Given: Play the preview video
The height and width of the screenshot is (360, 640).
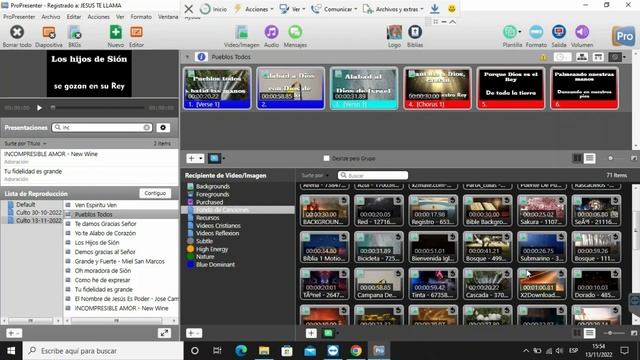Looking at the screenshot, I should point(39,108).
